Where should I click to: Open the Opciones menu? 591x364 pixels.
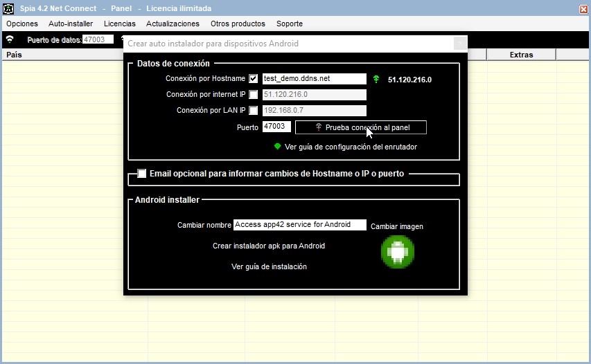(x=22, y=24)
